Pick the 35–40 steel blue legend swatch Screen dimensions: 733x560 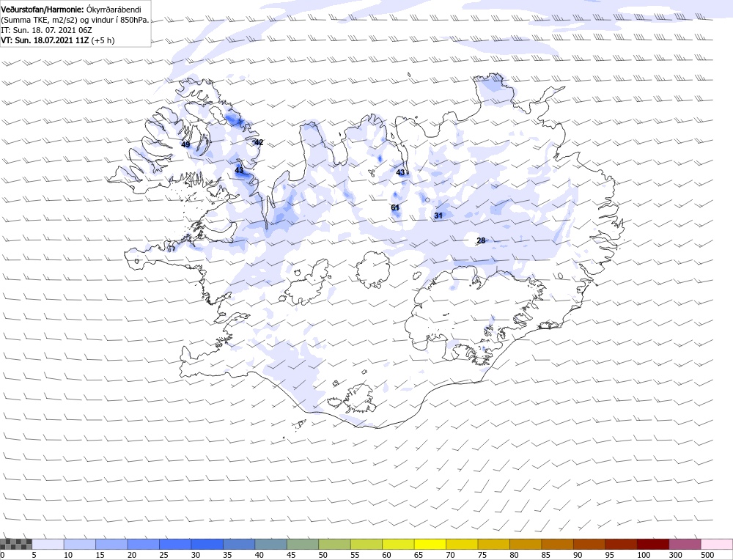(x=239, y=544)
